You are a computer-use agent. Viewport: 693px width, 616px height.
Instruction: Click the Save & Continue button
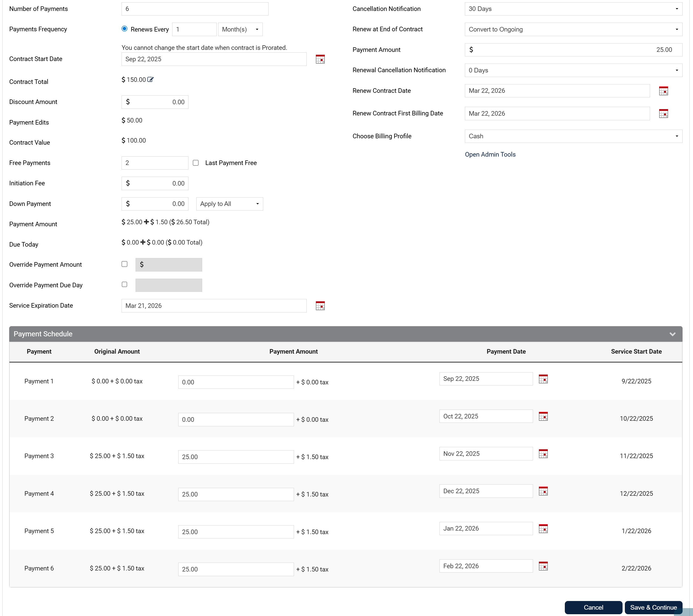click(x=653, y=608)
